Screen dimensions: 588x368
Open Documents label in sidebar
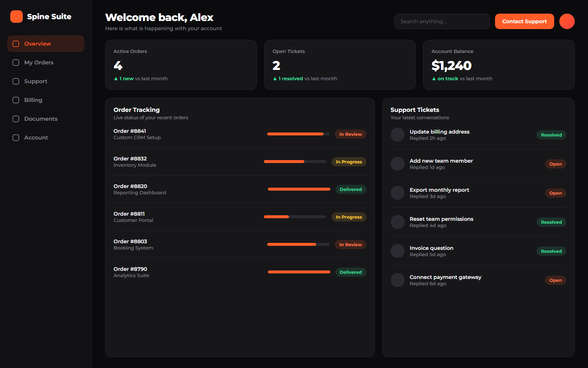(41, 119)
